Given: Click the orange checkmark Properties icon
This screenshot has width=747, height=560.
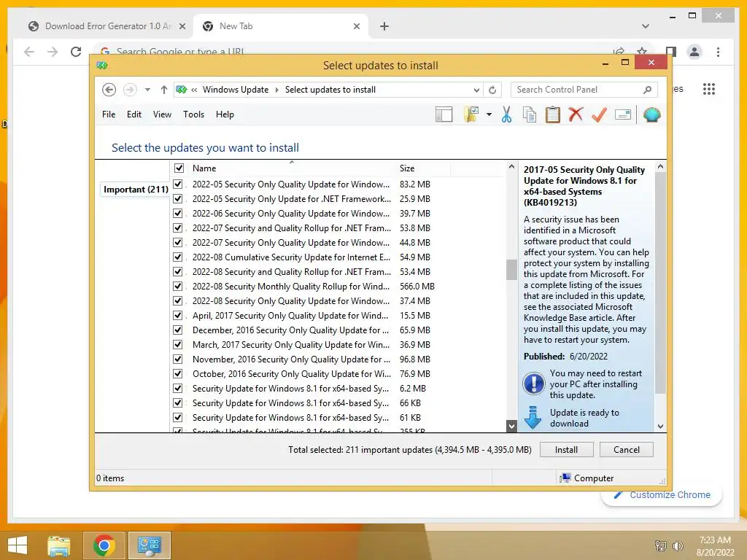Looking at the screenshot, I should [x=599, y=114].
